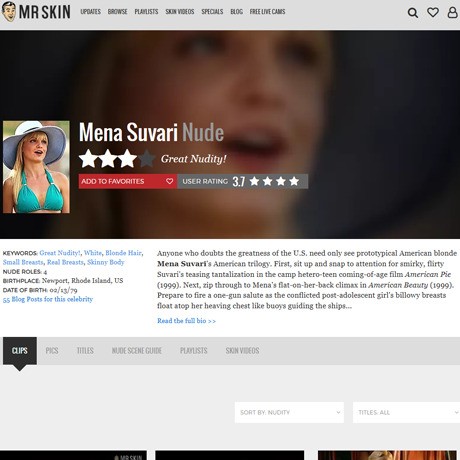Open the Browse menu
This screenshot has height=460, width=460.
coord(117,12)
